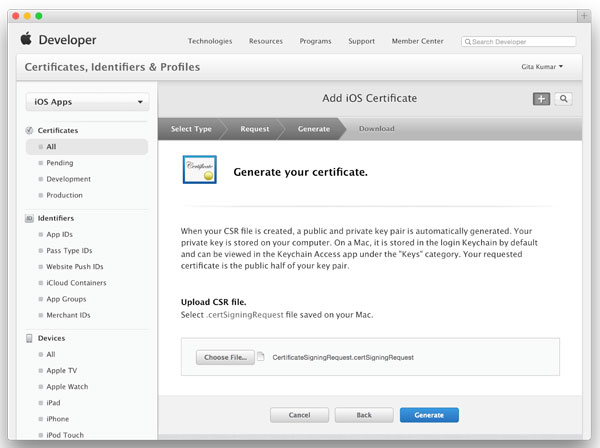This screenshot has height=448, width=600.
Task: Open Merchant IDs
Action: [68, 315]
